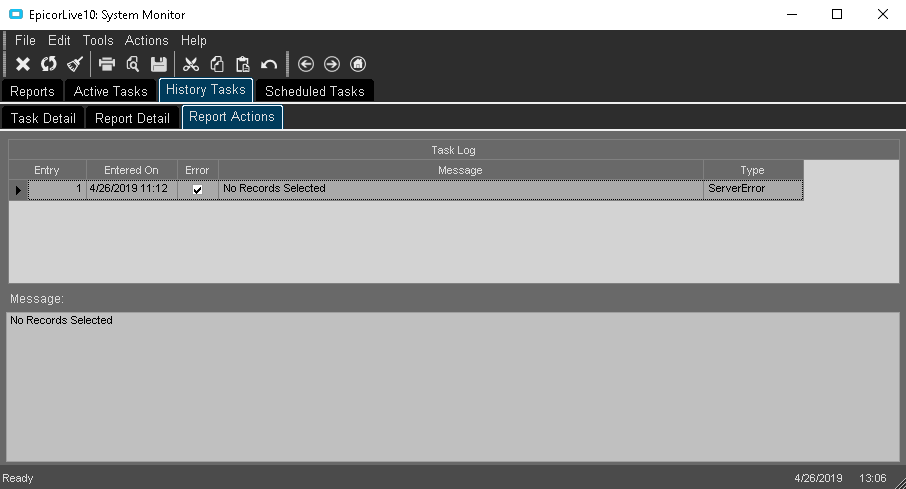Switch to the Reports tab

click(32, 91)
